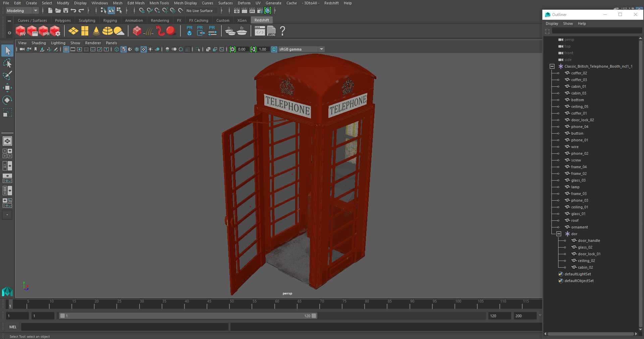Toggle film gate in panel toolbar
This screenshot has height=339, width=644.
pos(73,49)
